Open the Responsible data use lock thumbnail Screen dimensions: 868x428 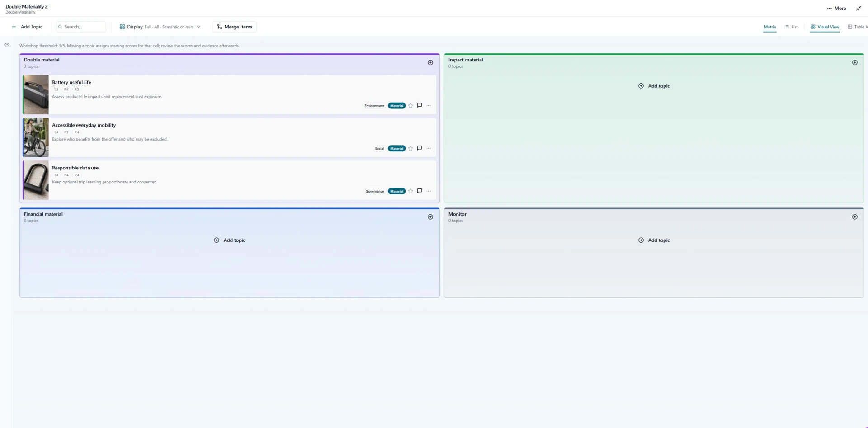[36, 180]
